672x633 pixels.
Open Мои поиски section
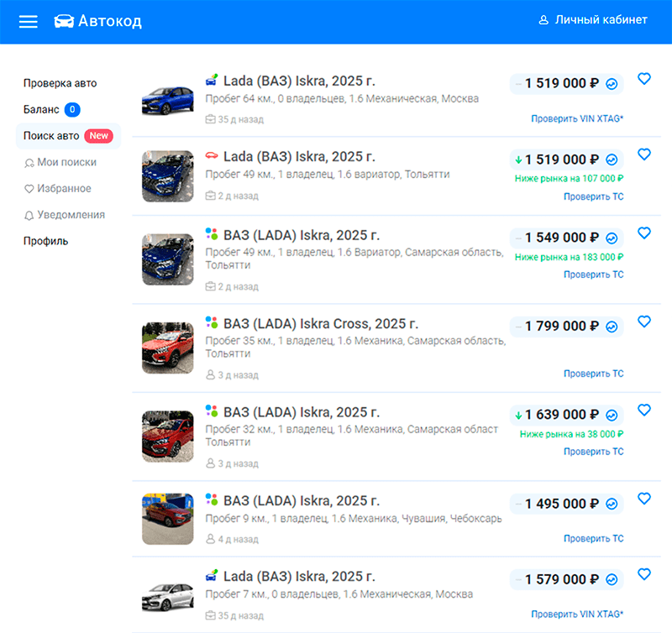pyautogui.click(x=60, y=162)
